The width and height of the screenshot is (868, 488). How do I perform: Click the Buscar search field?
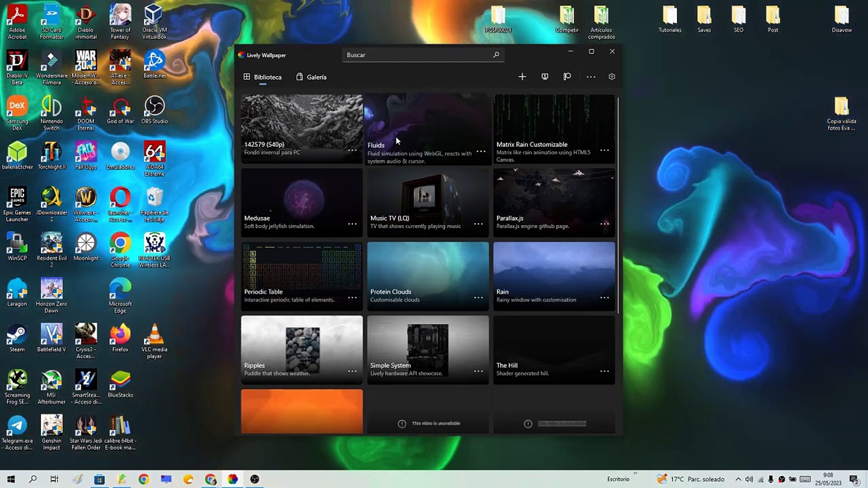tap(416, 55)
